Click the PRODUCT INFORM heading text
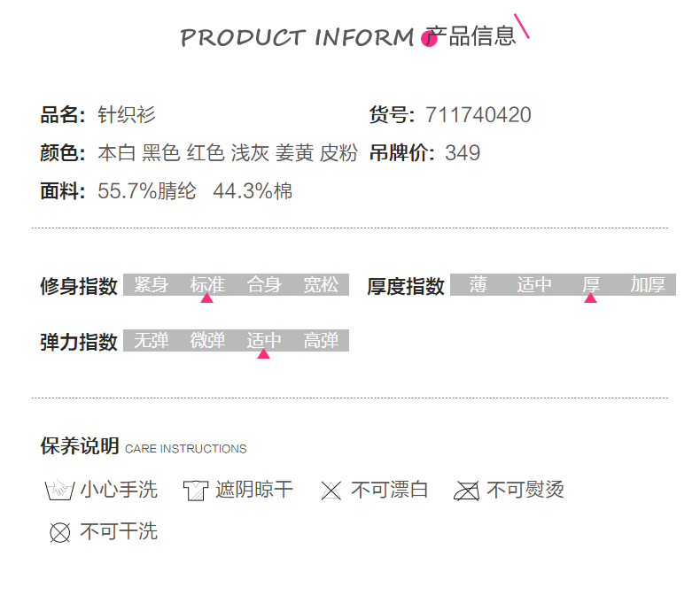700x603 pixels. [x=297, y=38]
